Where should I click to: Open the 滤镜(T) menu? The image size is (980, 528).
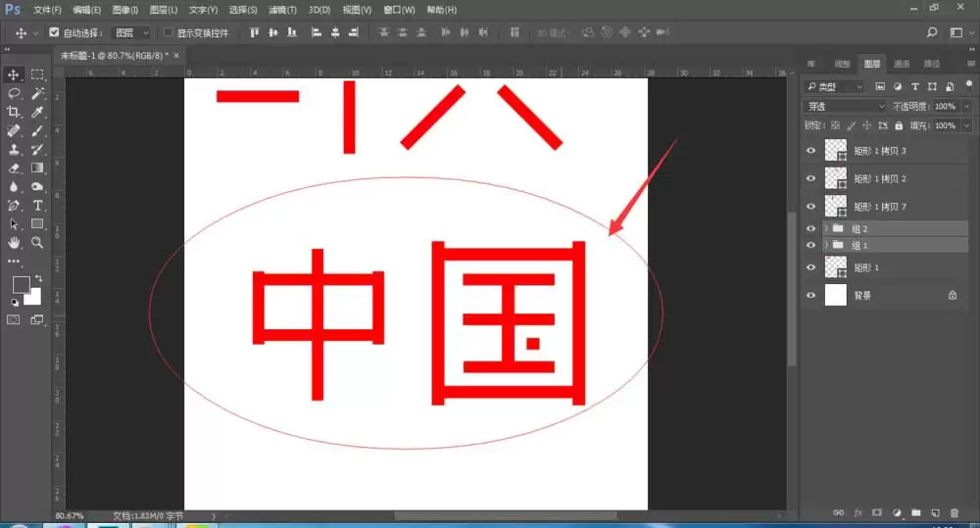point(282,10)
